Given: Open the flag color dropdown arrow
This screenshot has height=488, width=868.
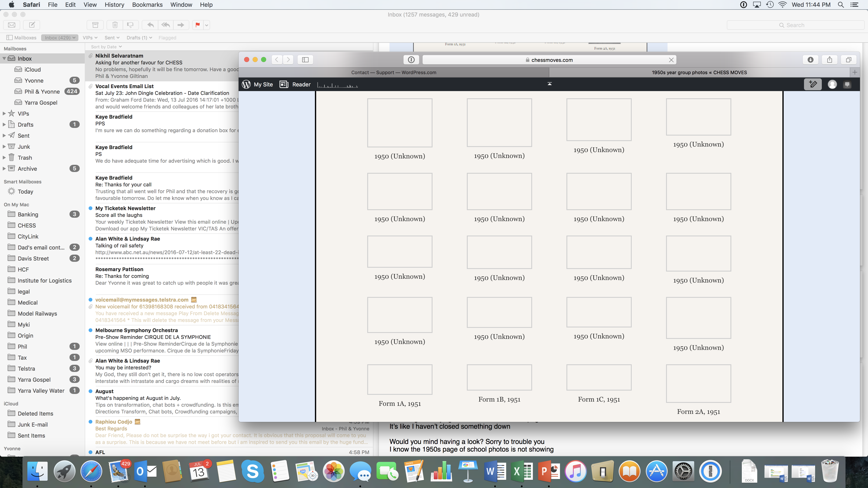Looking at the screenshot, I should click(x=207, y=25).
